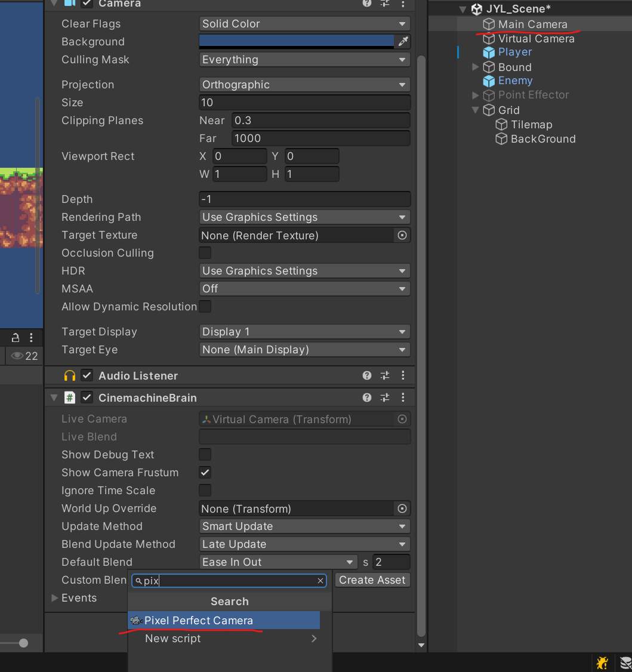Enable Ignore Time Scale checkbox
The image size is (632, 672).
point(205,491)
